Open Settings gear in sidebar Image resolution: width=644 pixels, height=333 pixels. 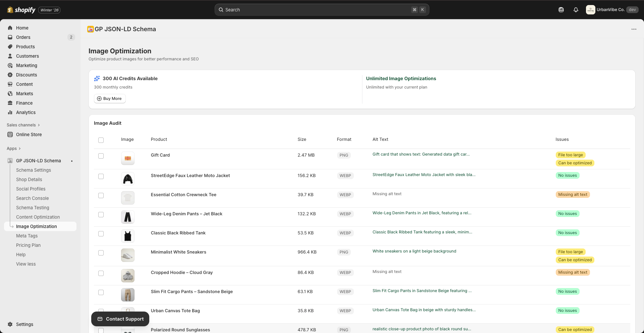pyautogui.click(x=10, y=324)
